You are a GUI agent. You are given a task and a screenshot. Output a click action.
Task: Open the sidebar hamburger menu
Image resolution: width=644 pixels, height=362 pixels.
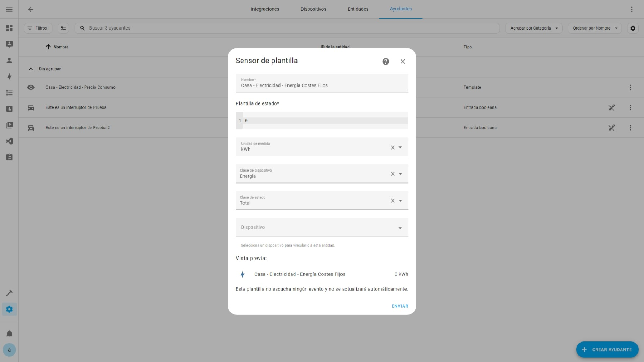(9, 9)
